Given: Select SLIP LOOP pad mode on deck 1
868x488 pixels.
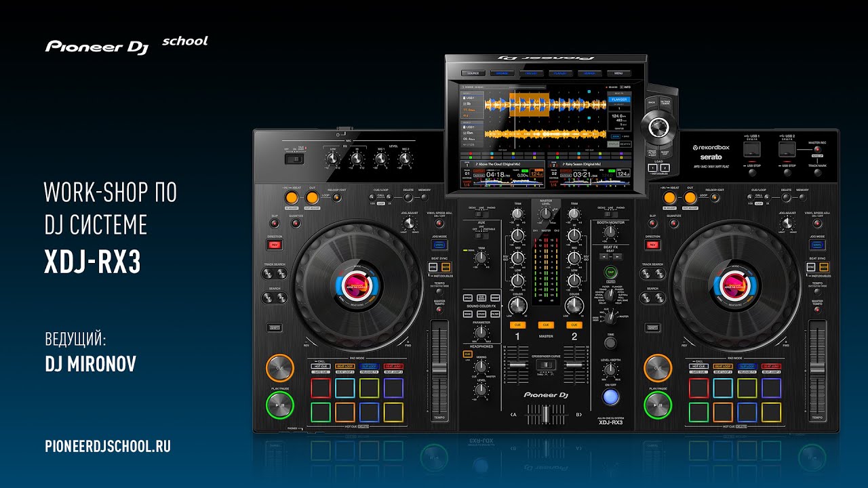Looking at the screenshot, I should click(369, 366).
